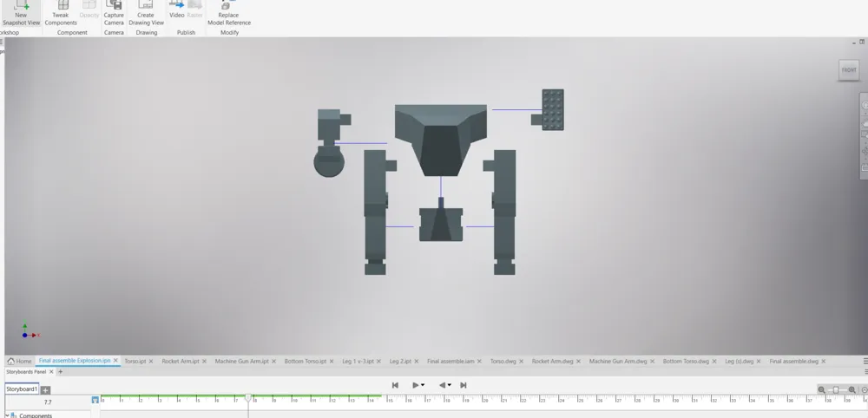868x418 pixels.
Task: Open the play options dropdown arrow
Action: pos(423,385)
